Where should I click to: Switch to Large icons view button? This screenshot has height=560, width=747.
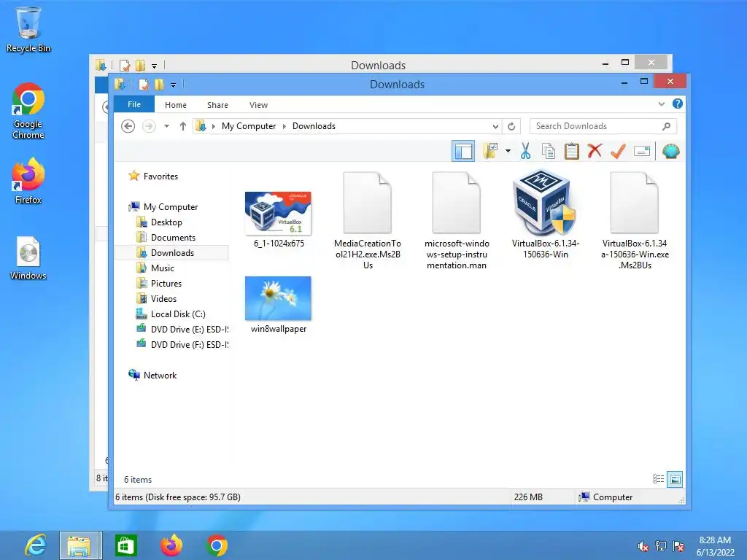tap(675, 479)
